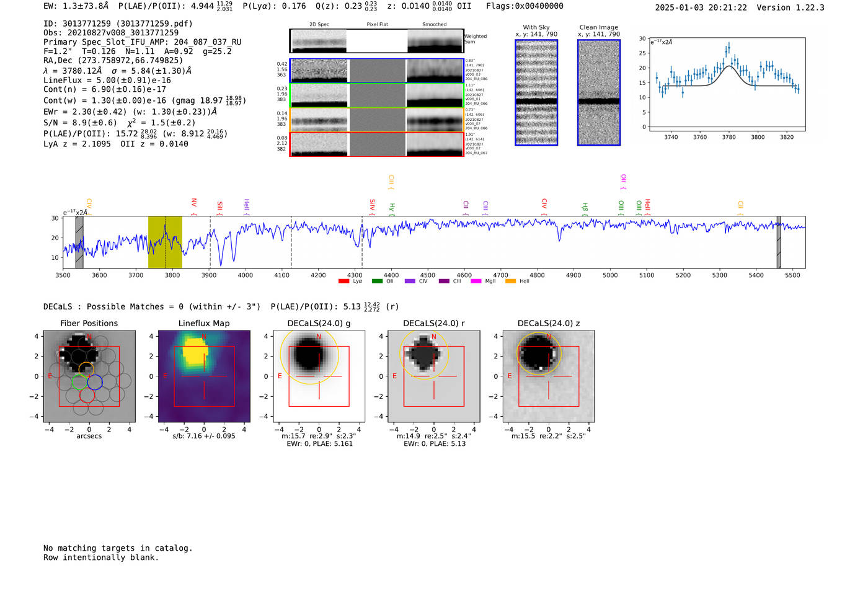Click the 'λ = 3780.12Å' wavelength value

[x=73, y=71]
